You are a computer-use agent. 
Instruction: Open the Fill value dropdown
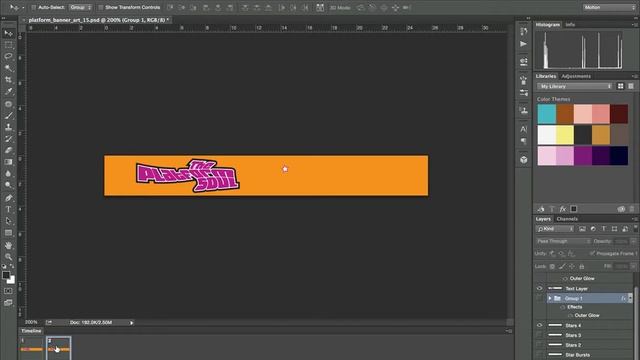coord(633,266)
